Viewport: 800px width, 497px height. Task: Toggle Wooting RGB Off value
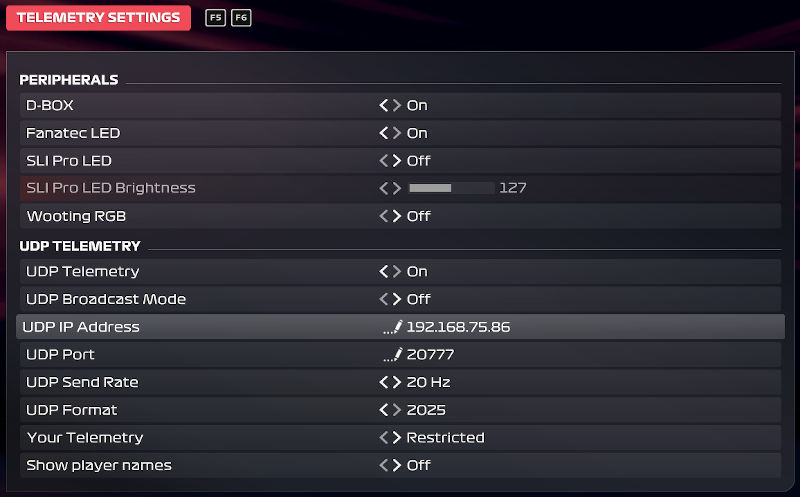(x=418, y=216)
